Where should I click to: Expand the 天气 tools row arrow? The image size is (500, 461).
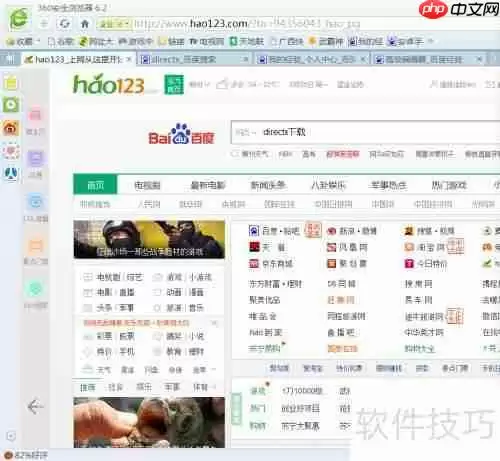tap(214, 369)
